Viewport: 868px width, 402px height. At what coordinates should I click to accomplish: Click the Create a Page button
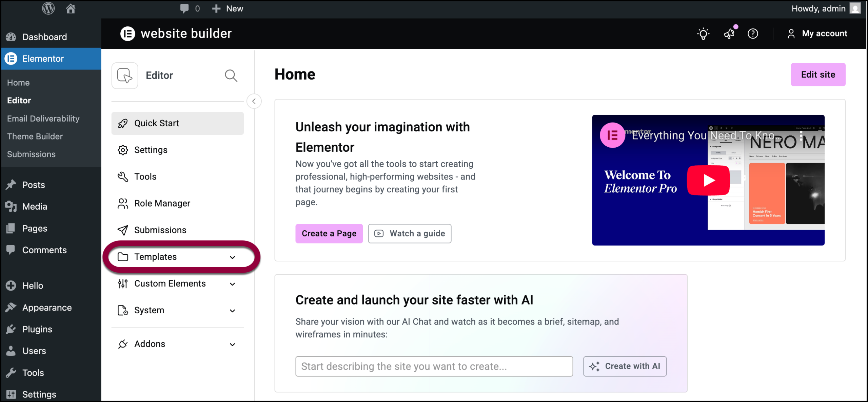tap(329, 233)
